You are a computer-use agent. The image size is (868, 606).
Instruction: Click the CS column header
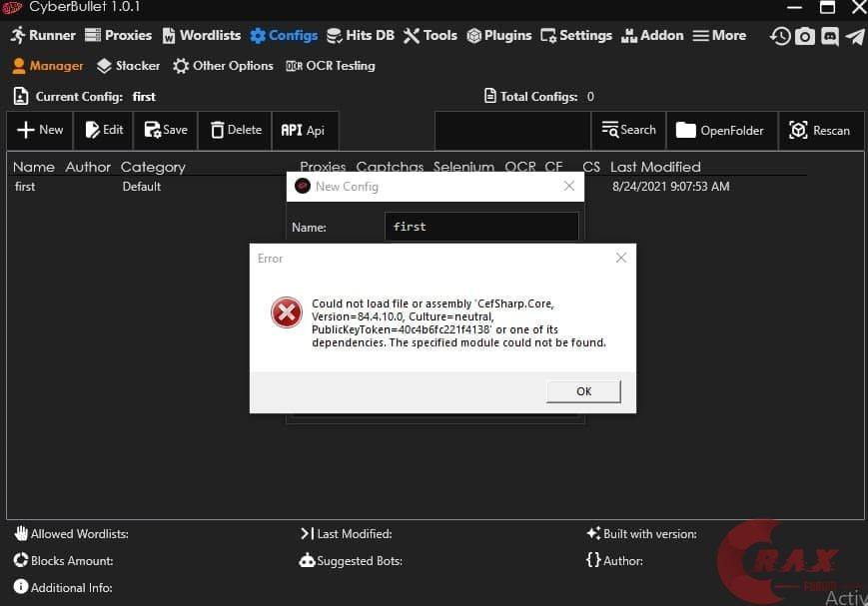pos(590,167)
